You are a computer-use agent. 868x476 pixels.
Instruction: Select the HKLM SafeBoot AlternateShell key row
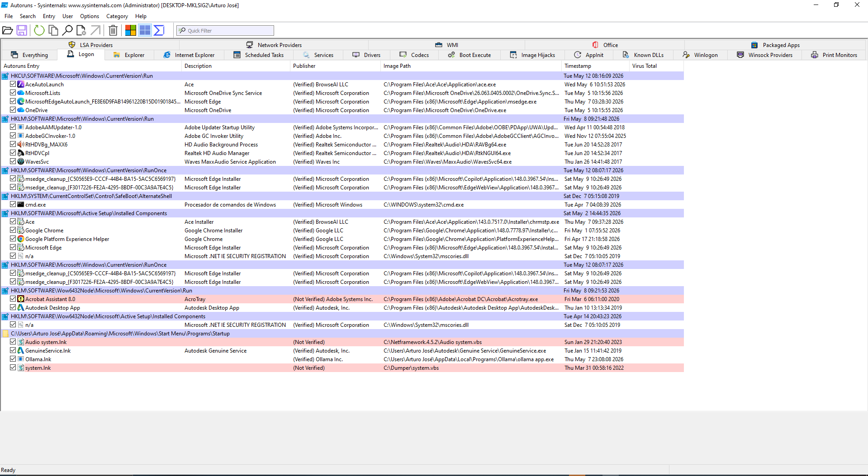pos(342,196)
